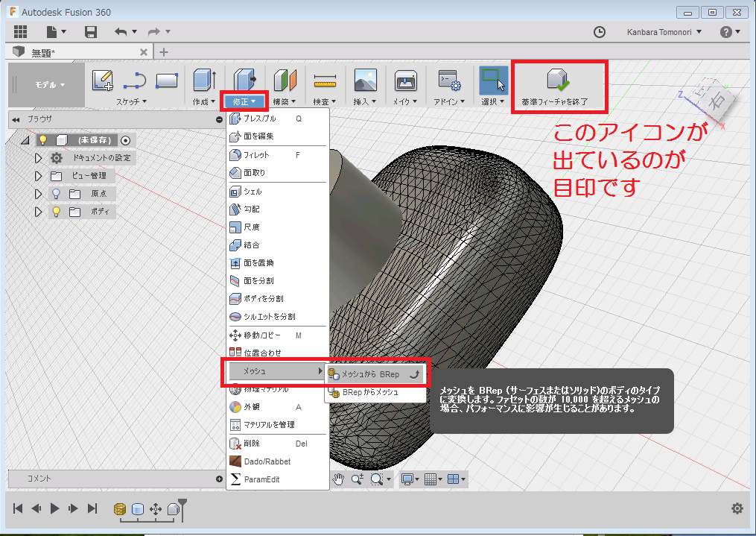
Task: Select the cylinder feature in timeline
Action: [x=138, y=509]
